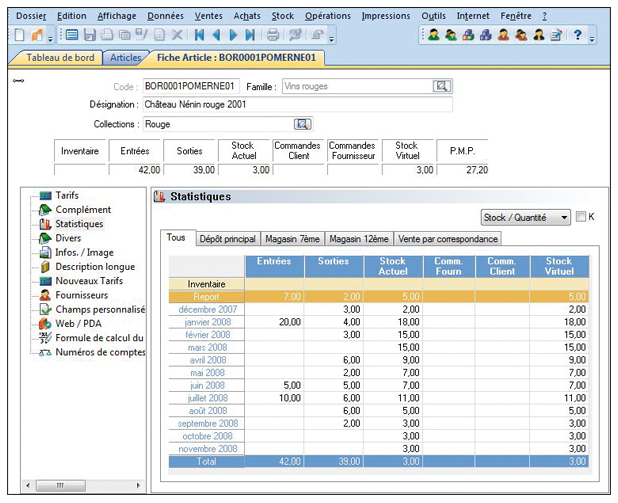
Task: Click the Print icon in toolbar
Action: (272, 35)
